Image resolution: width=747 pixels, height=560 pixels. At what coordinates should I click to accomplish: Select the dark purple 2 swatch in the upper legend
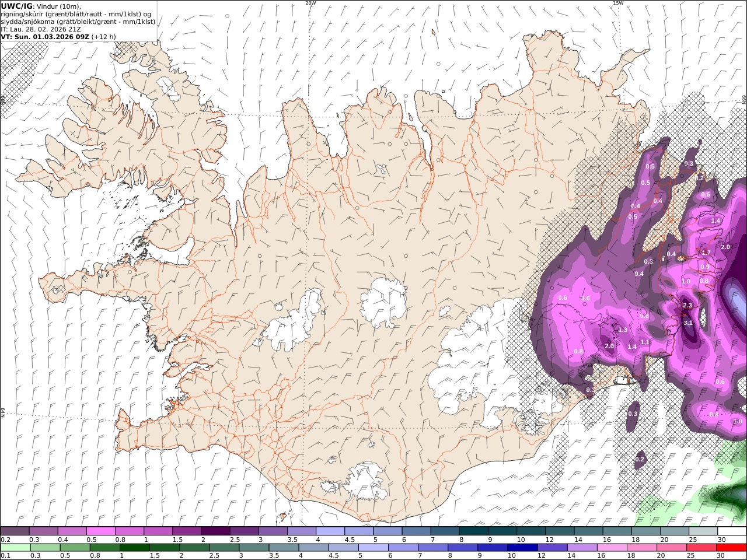(215, 531)
